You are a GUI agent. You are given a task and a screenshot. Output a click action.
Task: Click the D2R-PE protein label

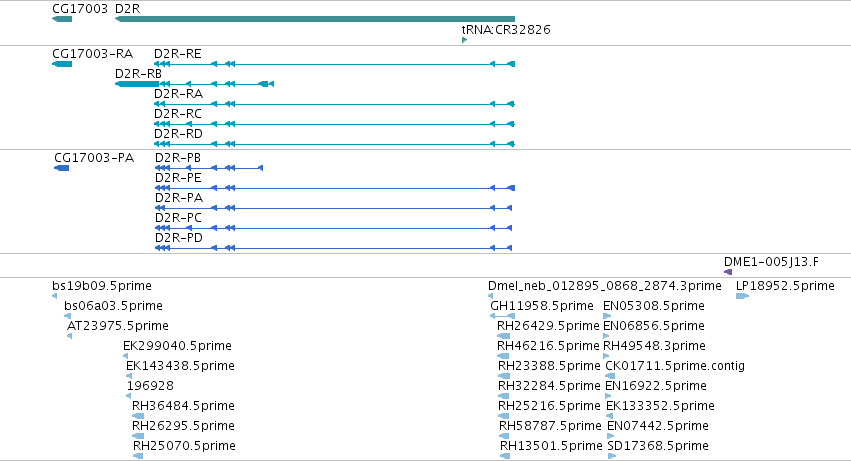[178, 178]
